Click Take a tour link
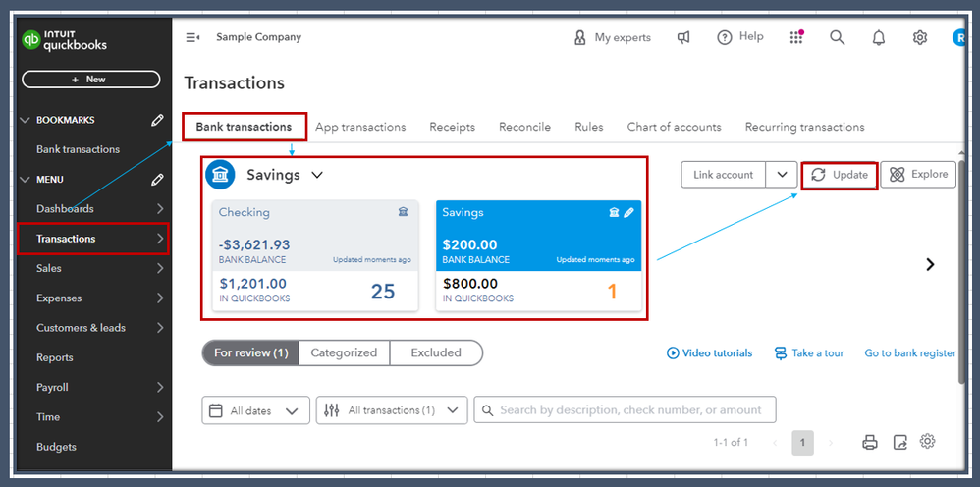Image resolution: width=980 pixels, height=487 pixels. coord(809,353)
